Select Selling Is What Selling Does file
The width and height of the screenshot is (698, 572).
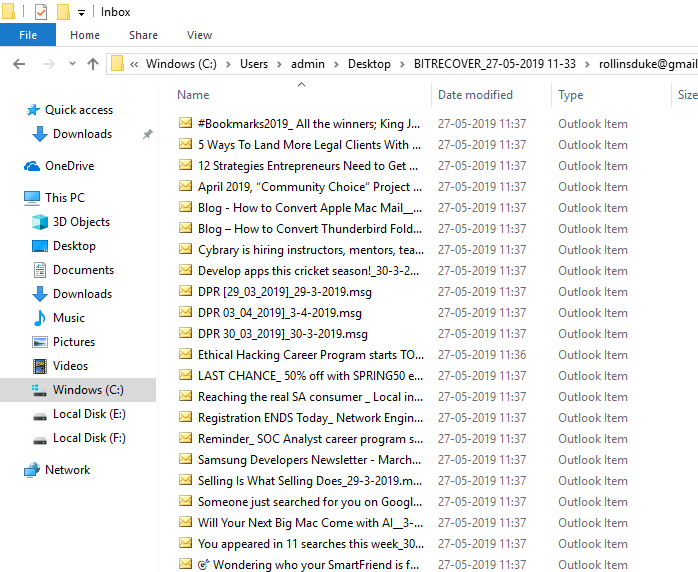[x=310, y=481]
